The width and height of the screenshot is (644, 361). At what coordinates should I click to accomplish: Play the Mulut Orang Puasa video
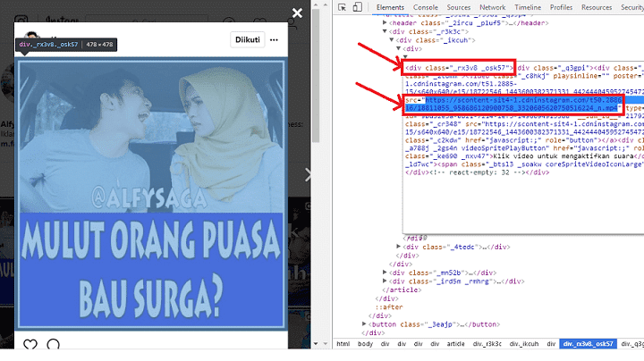151,194
